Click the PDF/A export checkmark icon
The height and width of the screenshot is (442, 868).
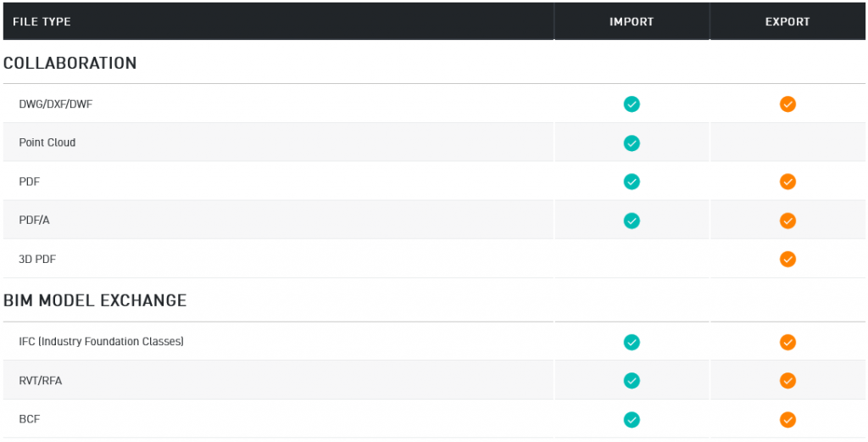[787, 221]
